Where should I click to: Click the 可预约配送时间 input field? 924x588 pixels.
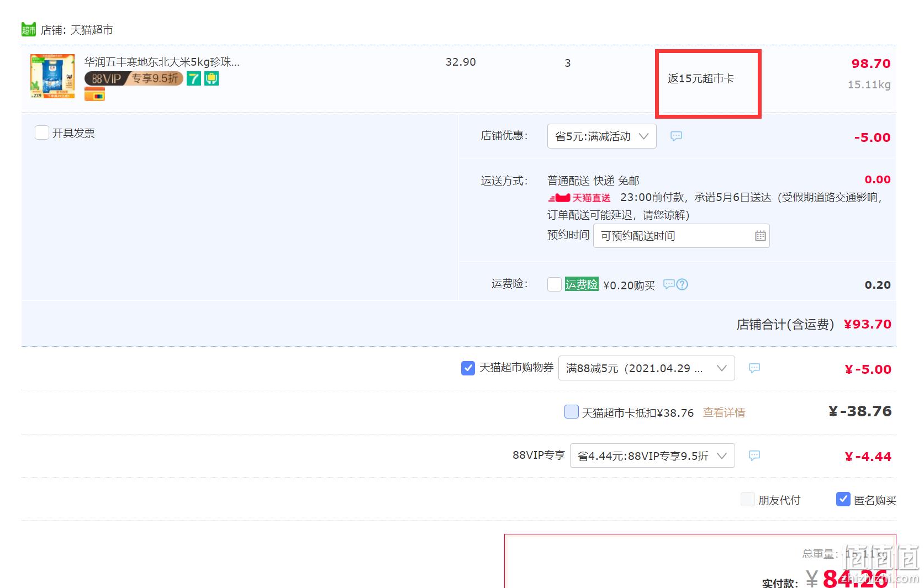(681, 236)
